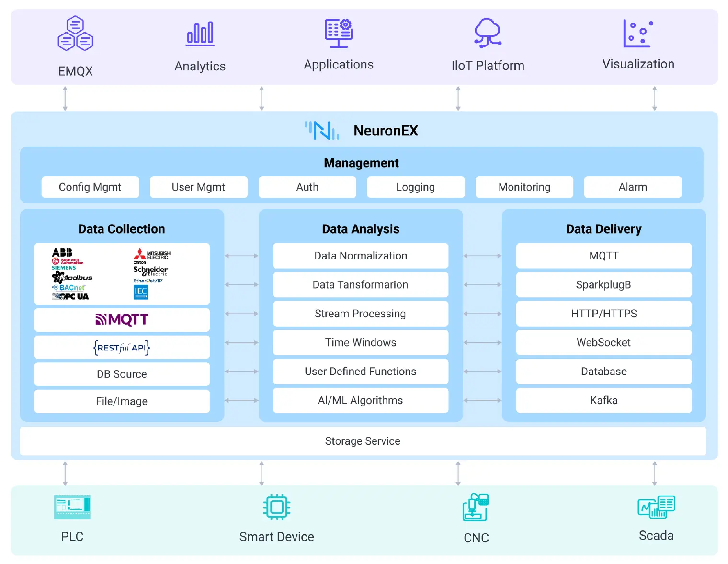Click the HTTP/HTTPS box
Viewport: 728px width, 564px height.
[604, 314]
